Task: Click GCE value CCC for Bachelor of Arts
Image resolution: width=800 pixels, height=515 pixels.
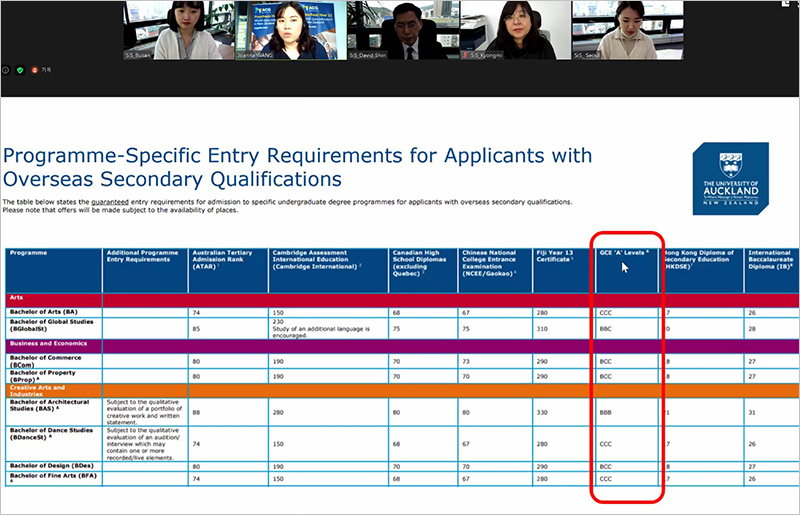Action: [x=605, y=312]
